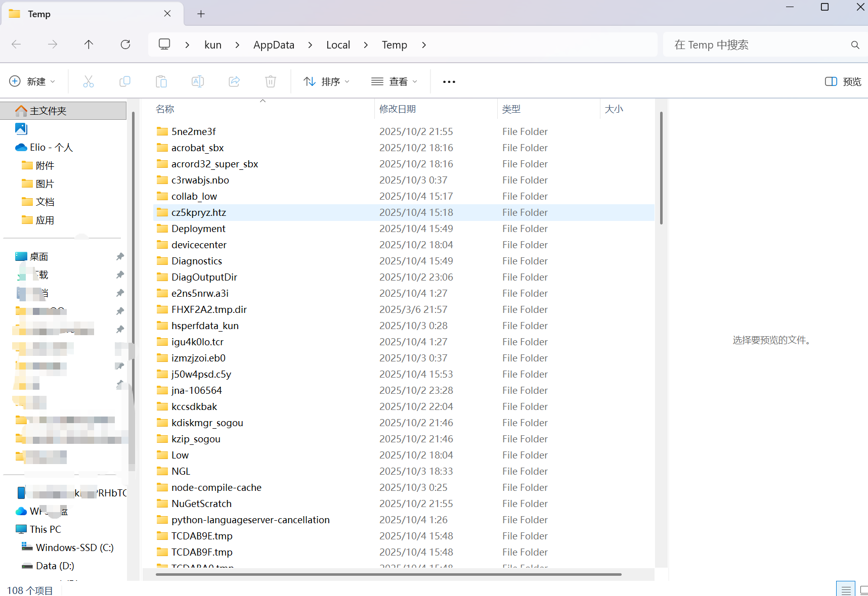Click the Rename icon in toolbar
The width and height of the screenshot is (868, 596).
point(198,81)
